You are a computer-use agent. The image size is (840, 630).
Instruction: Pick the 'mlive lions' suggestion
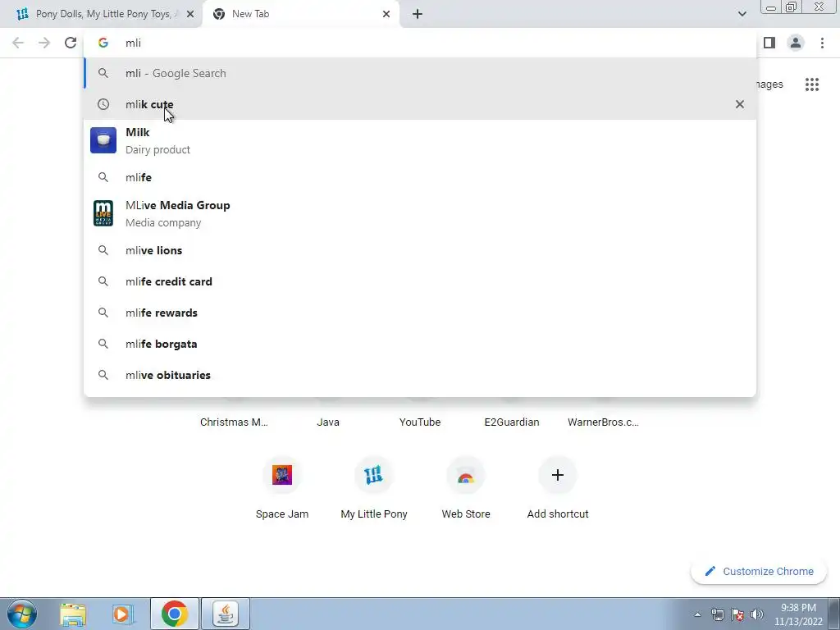click(x=420, y=250)
